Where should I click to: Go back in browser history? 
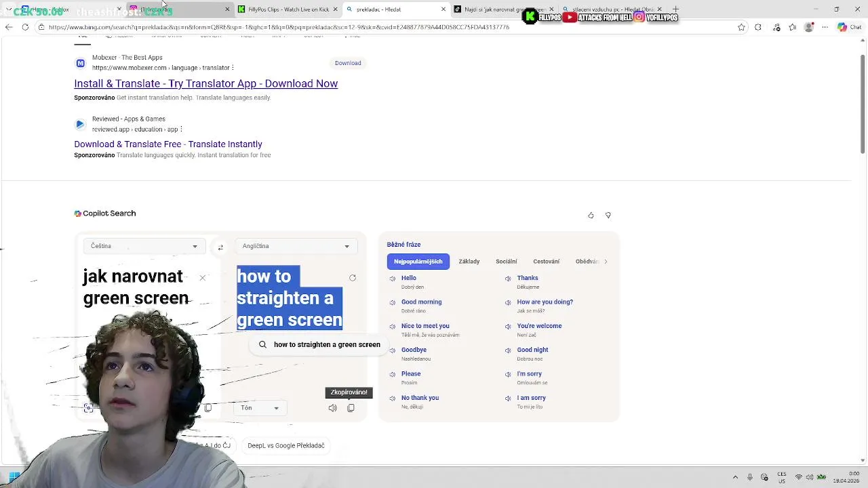9,27
